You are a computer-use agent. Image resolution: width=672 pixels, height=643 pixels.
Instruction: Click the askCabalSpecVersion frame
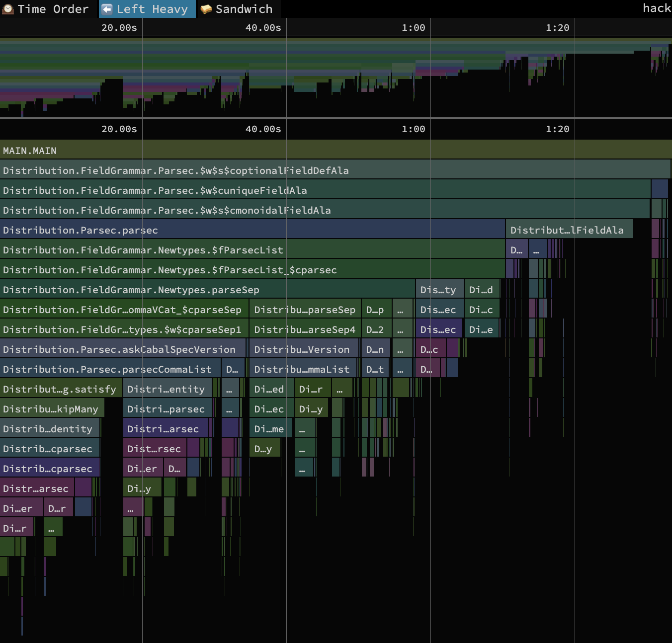119,349
